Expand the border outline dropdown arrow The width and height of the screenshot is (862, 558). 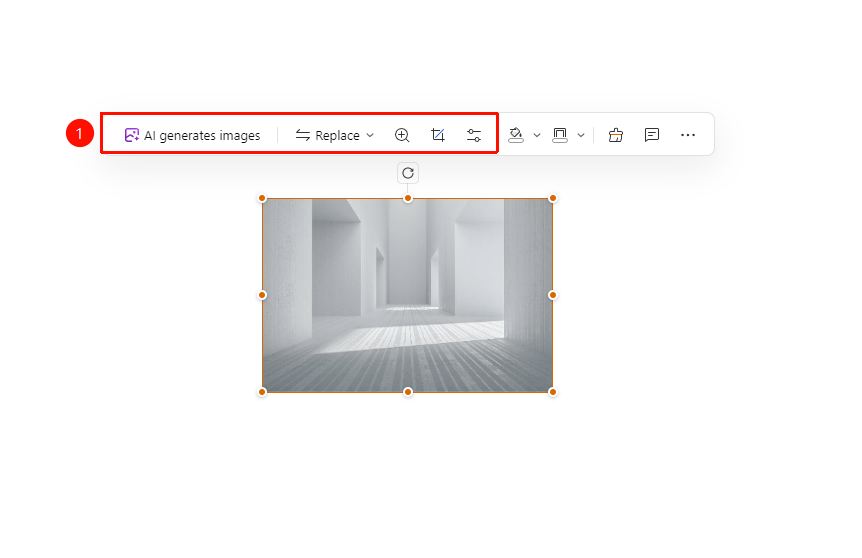(581, 135)
